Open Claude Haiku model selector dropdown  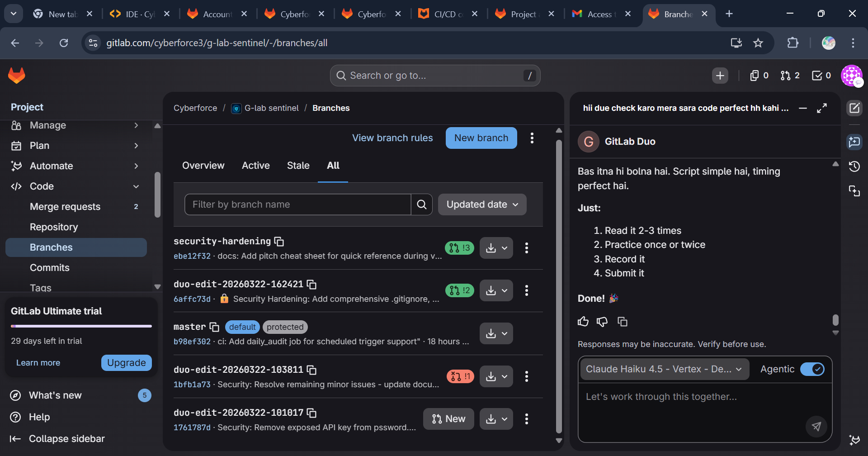[665, 369]
